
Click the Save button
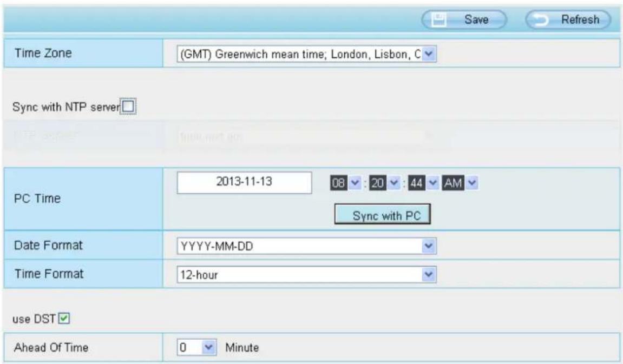[464, 19]
